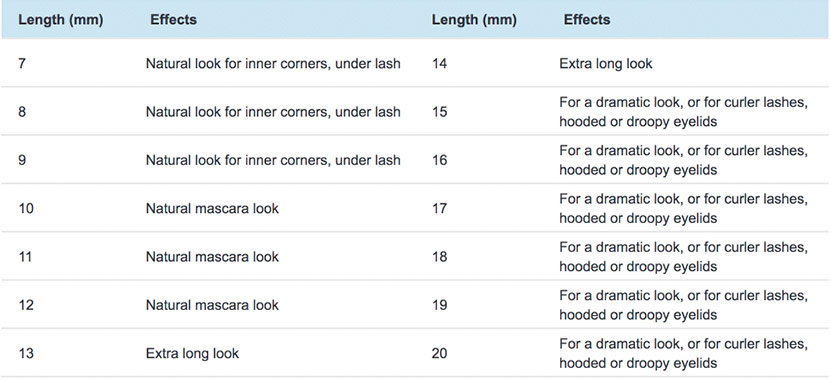
Task: Select the 7 mm length cell
Action: point(22,64)
